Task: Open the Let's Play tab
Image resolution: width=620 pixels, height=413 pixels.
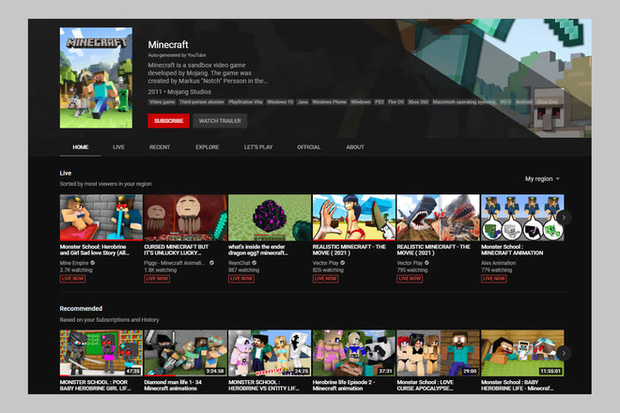Action: pos(259,147)
